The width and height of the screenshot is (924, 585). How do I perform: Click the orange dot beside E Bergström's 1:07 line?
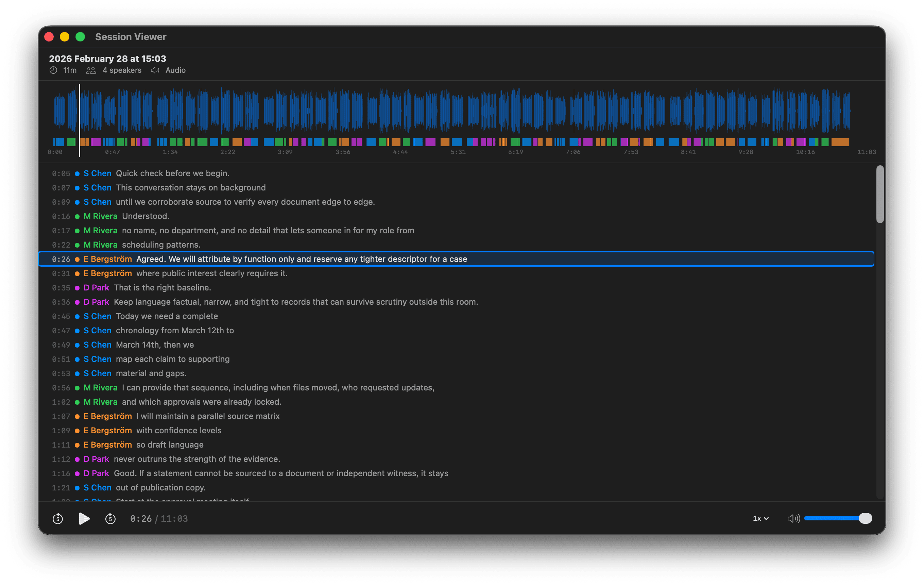(x=77, y=417)
